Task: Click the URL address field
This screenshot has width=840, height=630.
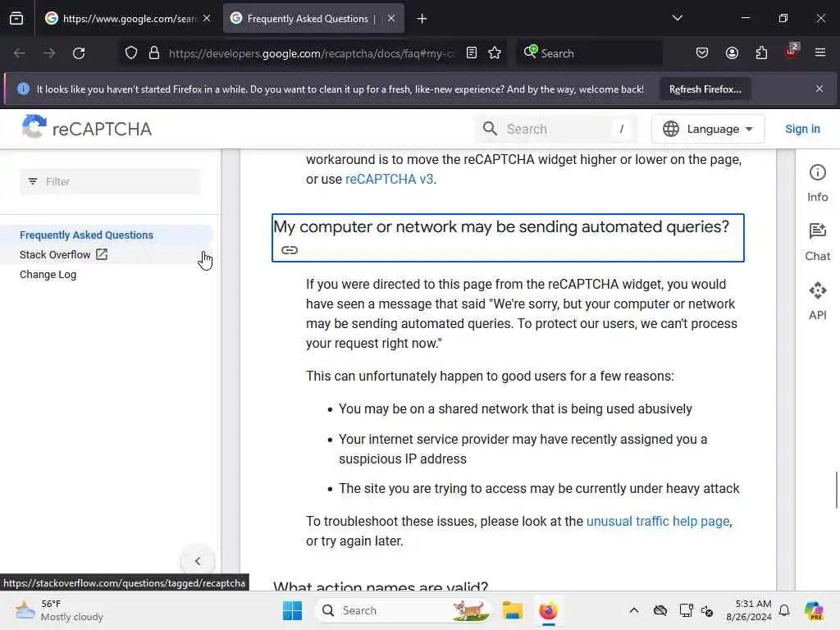Action: tap(311, 53)
